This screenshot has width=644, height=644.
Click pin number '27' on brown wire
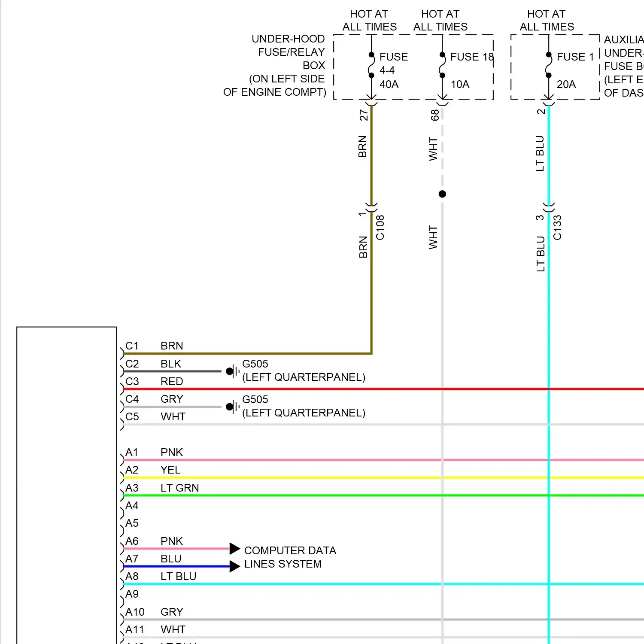pyautogui.click(x=364, y=115)
